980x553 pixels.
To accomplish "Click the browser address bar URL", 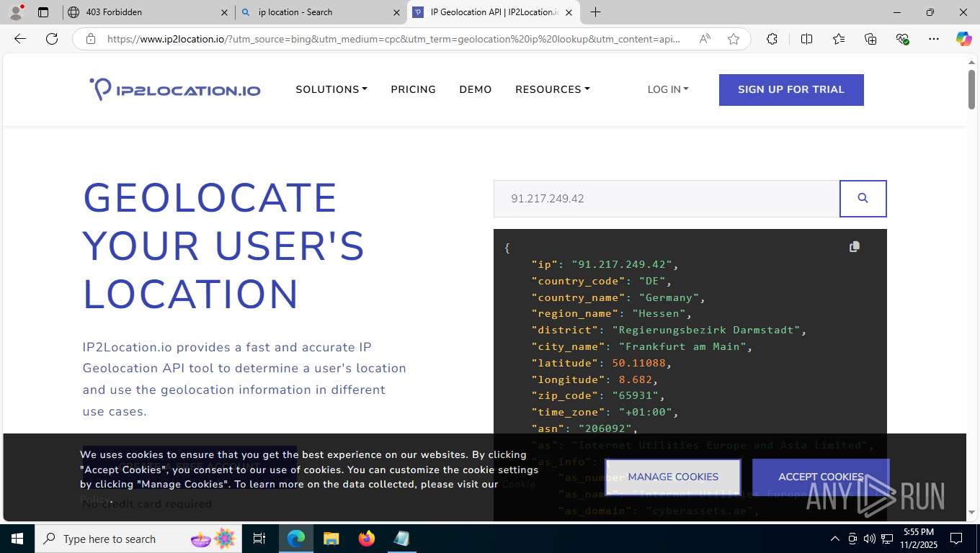I will (393, 39).
